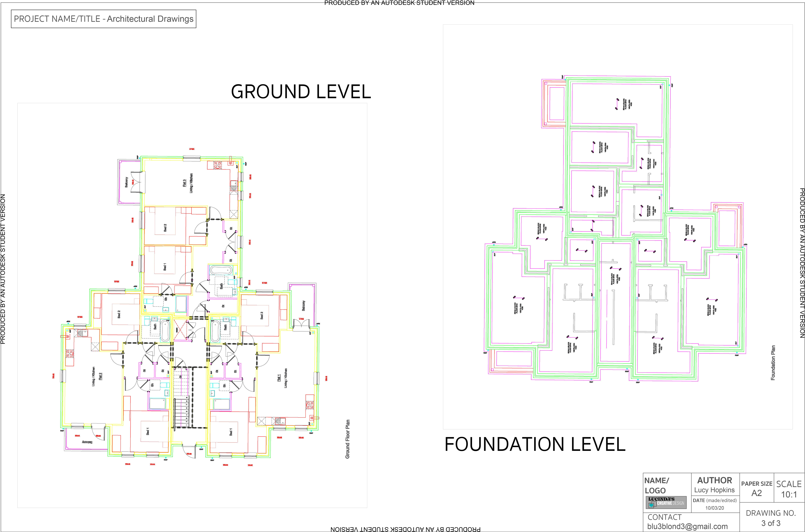805x532 pixels.
Task: Click the date value 10/03/20
Action: click(x=714, y=508)
